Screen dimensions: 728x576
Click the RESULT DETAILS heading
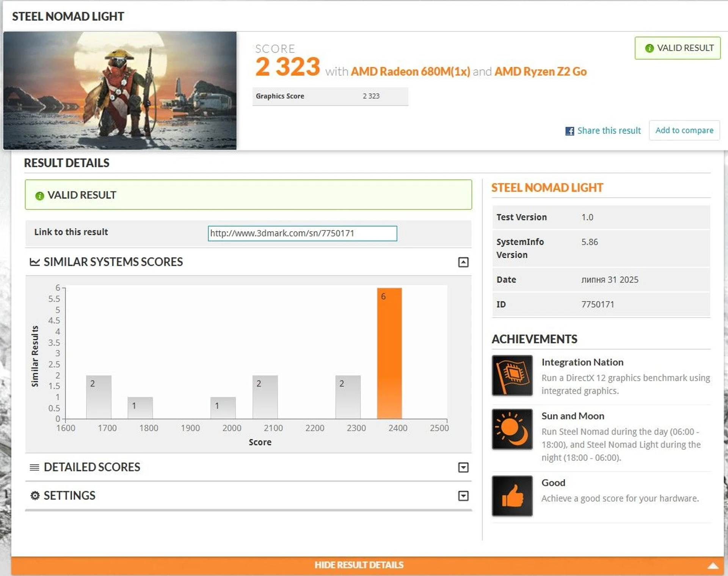coord(66,163)
